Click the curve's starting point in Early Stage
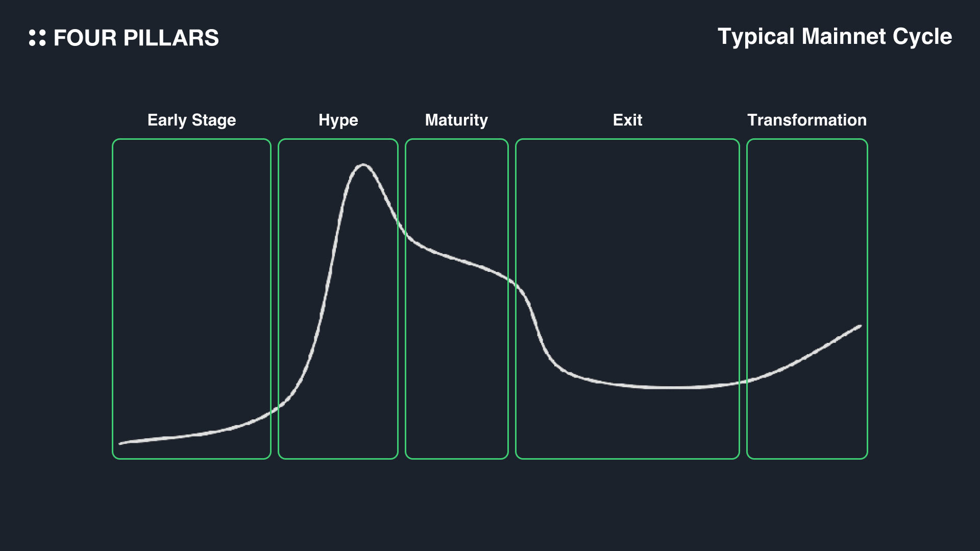This screenshot has width=980, height=551. [x=121, y=443]
